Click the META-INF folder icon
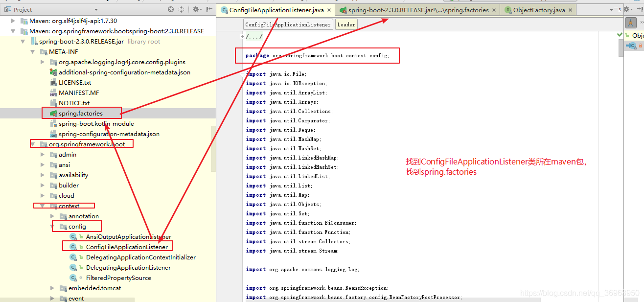644x302 pixels. click(44, 52)
